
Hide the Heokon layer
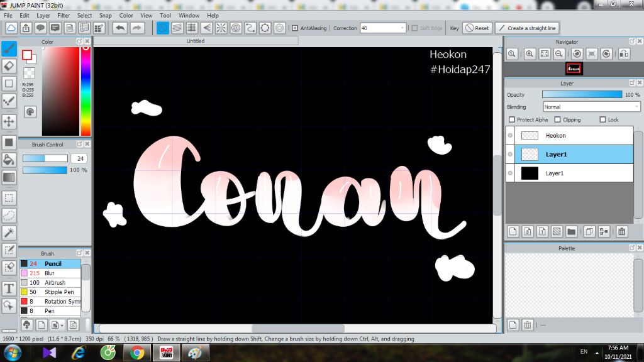coord(510,136)
